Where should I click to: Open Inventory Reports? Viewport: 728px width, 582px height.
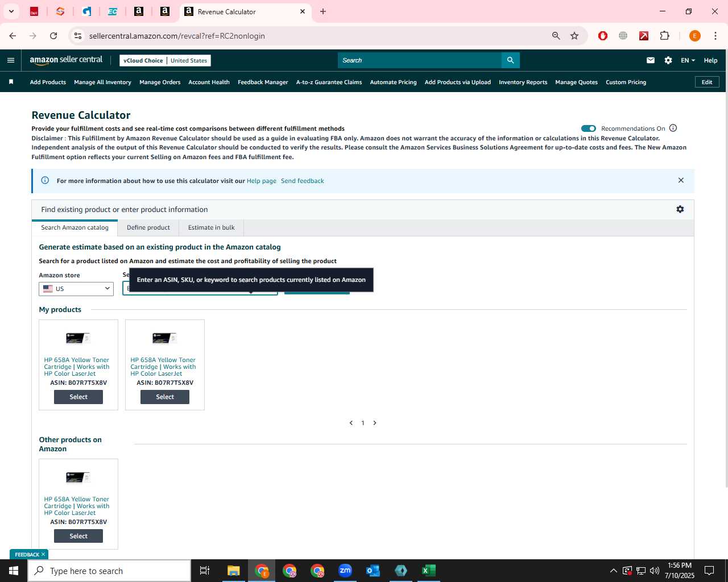[x=523, y=82]
